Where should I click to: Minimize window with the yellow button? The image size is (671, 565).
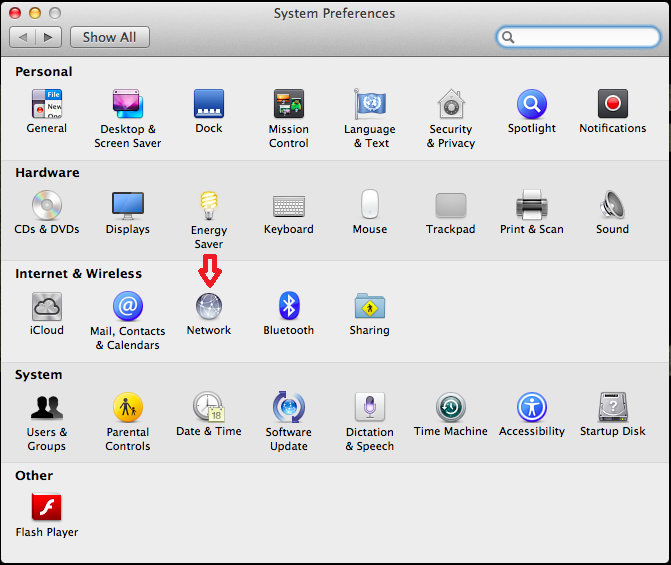click(x=35, y=13)
